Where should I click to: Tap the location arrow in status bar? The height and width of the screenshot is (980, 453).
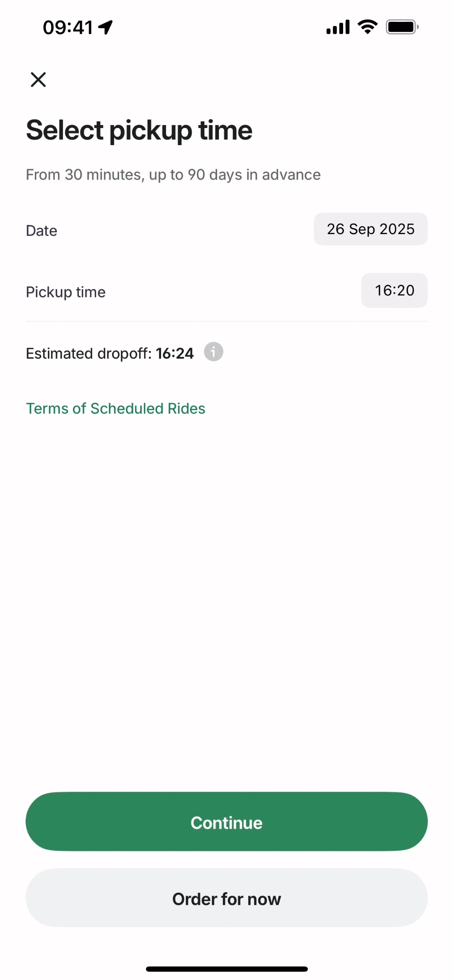pos(106,27)
